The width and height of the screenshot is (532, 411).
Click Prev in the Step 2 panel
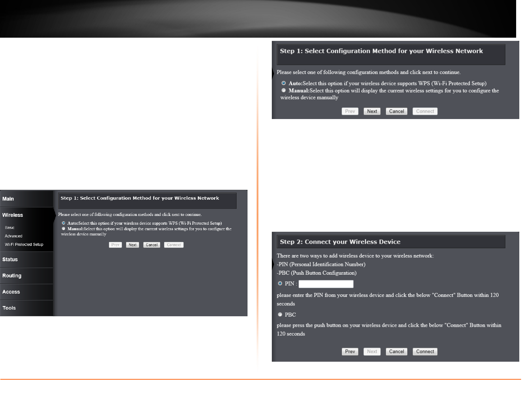click(350, 351)
